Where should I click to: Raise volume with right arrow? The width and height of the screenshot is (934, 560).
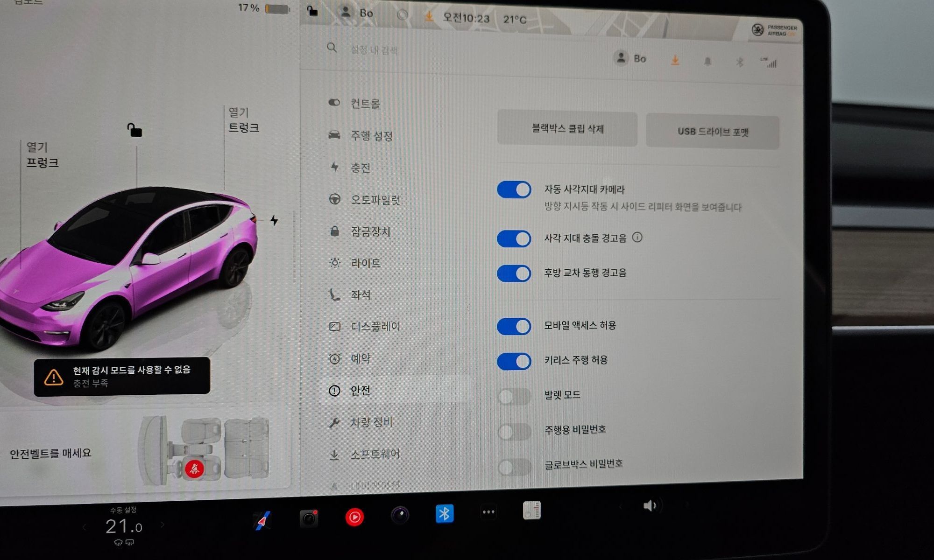687,504
